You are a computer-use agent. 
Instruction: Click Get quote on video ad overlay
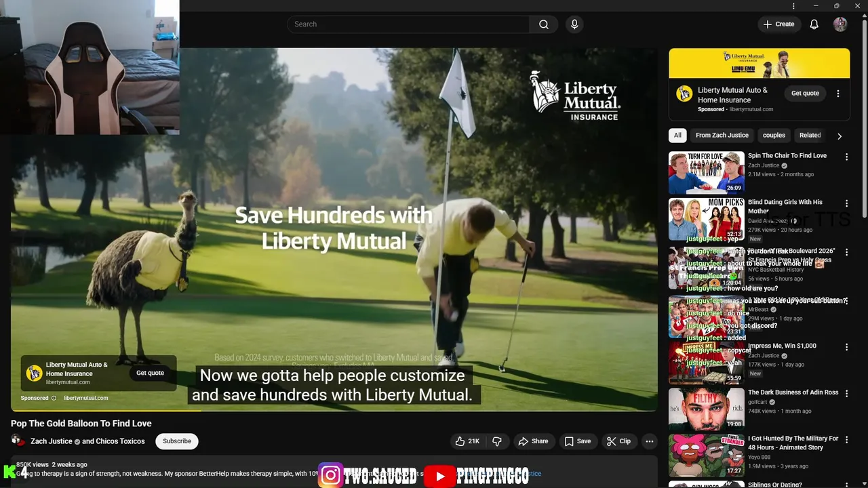pyautogui.click(x=150, y=373)
